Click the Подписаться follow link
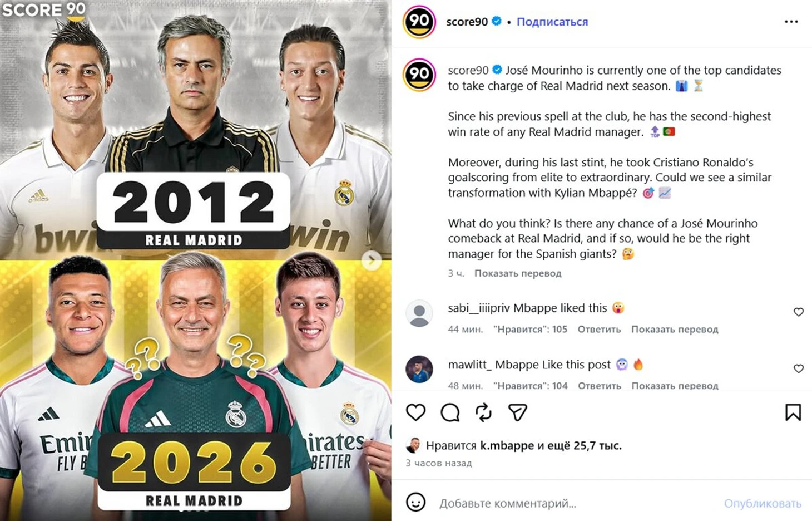Image resolution: width=812 pixels, height=521 pixels. (x=552, y=22)
